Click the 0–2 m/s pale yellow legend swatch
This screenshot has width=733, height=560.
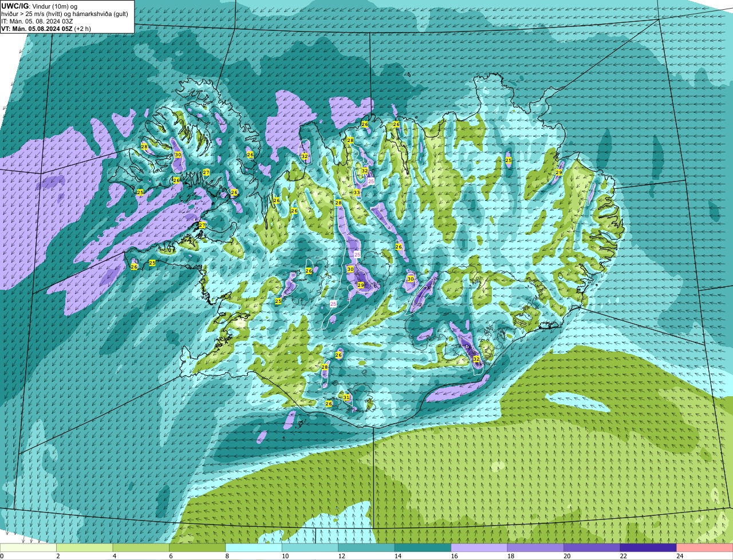point(29,547)
